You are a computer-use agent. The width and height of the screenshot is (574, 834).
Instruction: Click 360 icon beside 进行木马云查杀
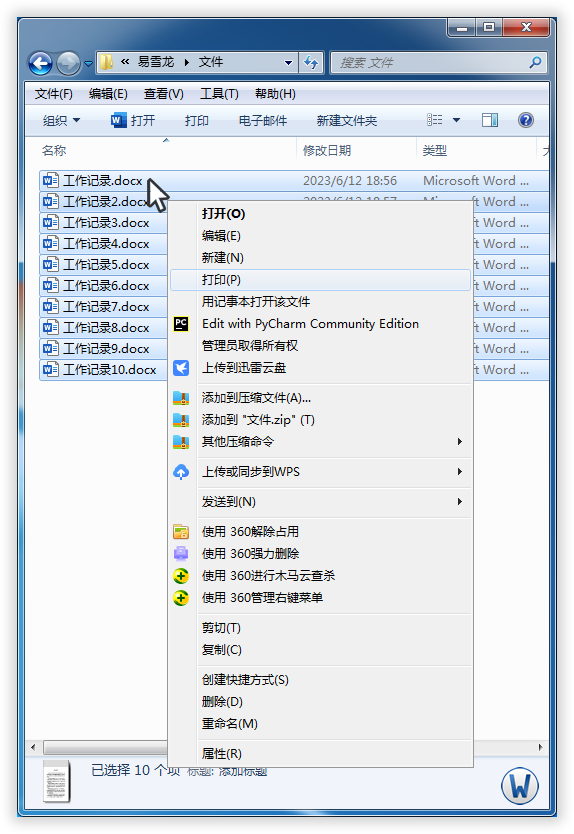pyautogui.click(x=181, y=576)
